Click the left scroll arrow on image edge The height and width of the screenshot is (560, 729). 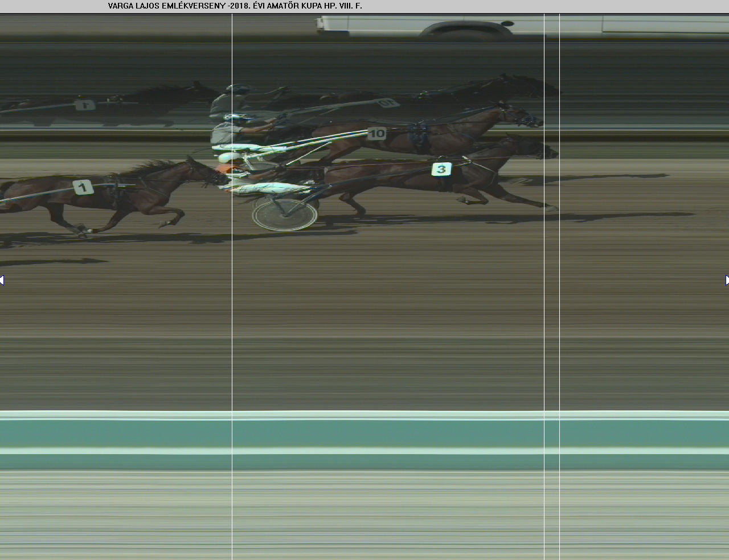point(2,280)
